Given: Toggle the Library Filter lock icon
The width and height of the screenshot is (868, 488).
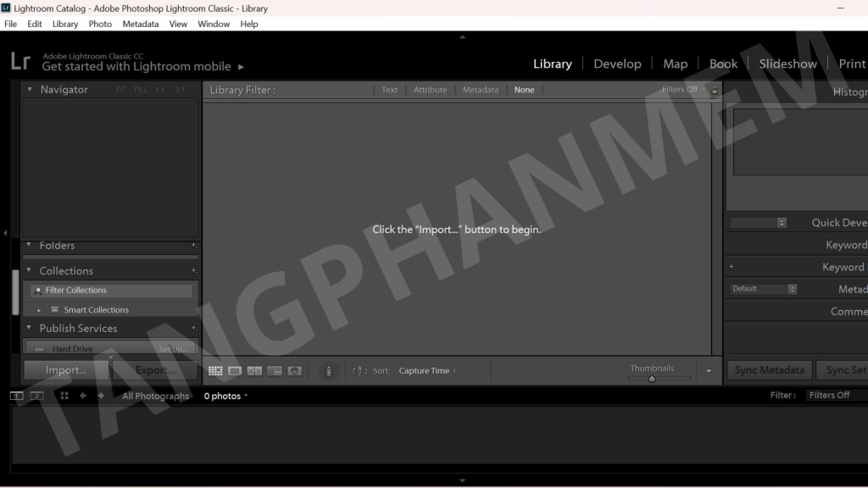Looking at the screenshot, I should click(x=715, y=90).
